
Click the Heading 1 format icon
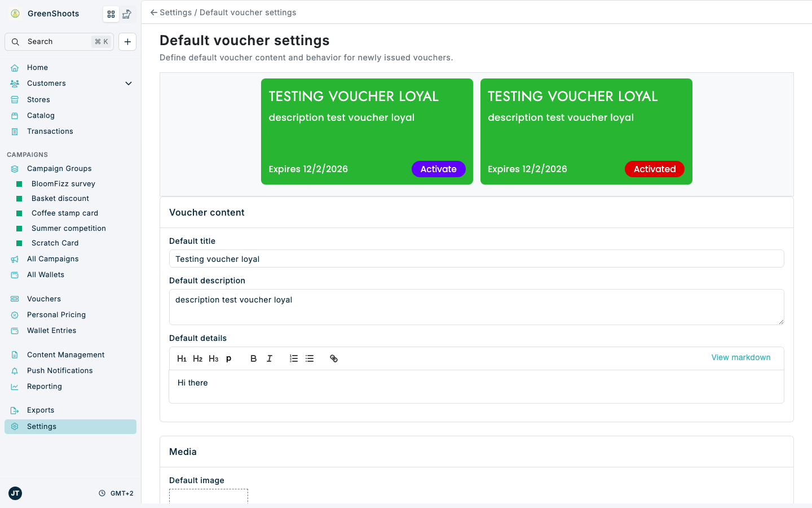[x=182, y=358]
